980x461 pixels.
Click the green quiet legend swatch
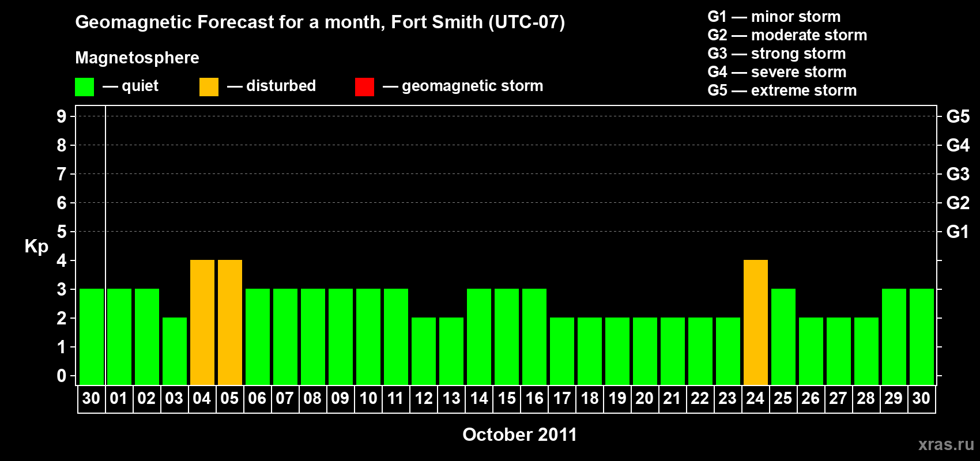[84, 87]
